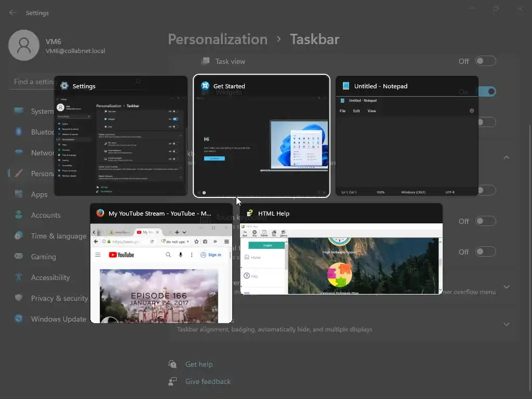Expand Taskbar alignment and badging behaviors section

point(506,324)
